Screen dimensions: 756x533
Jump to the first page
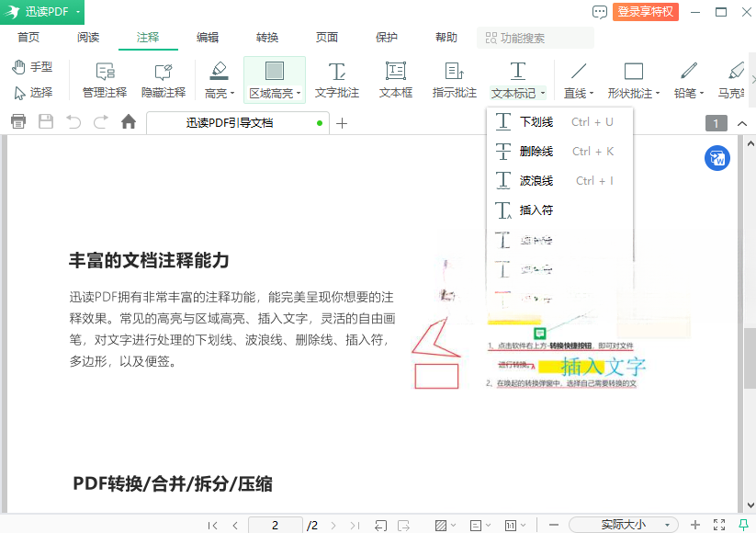[212, 526]
